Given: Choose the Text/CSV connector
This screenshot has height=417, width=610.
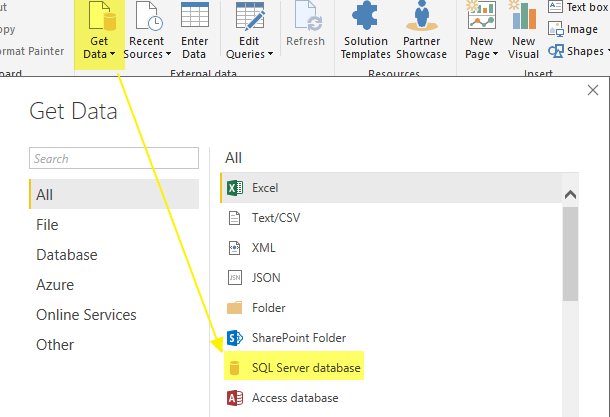Looking at the screenshot, I should (x=391, y=218).
